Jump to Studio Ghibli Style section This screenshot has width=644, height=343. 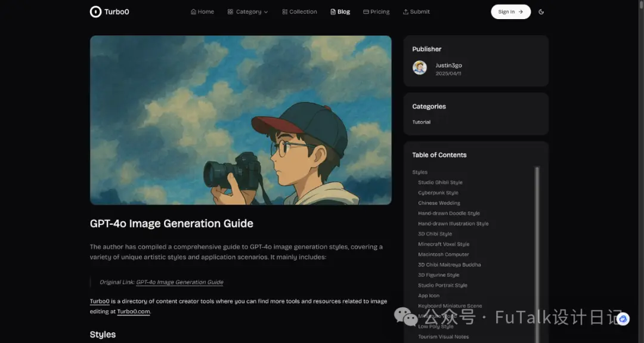[x=440, y=183]
